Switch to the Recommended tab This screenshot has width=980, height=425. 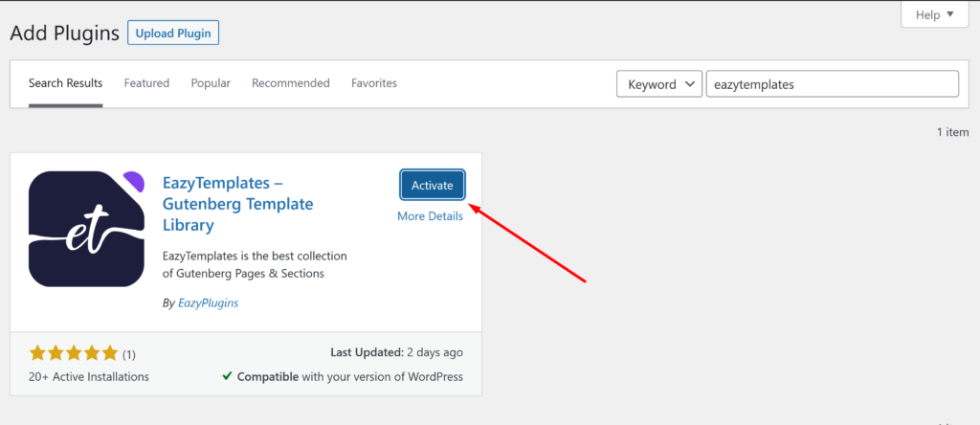[x=291, y=83]
